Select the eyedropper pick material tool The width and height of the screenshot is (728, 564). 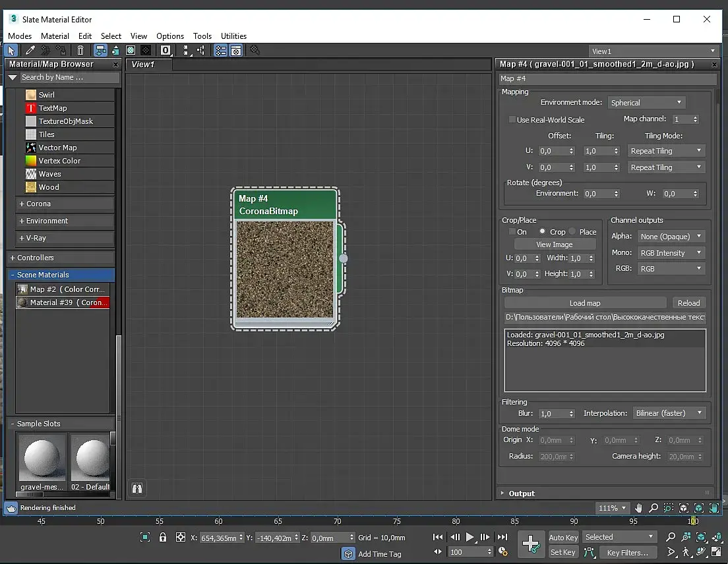coord(30,51)
